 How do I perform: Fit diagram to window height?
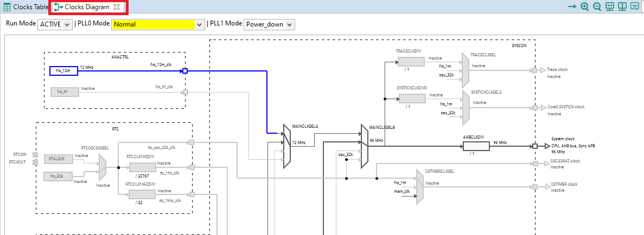[622, 7]
